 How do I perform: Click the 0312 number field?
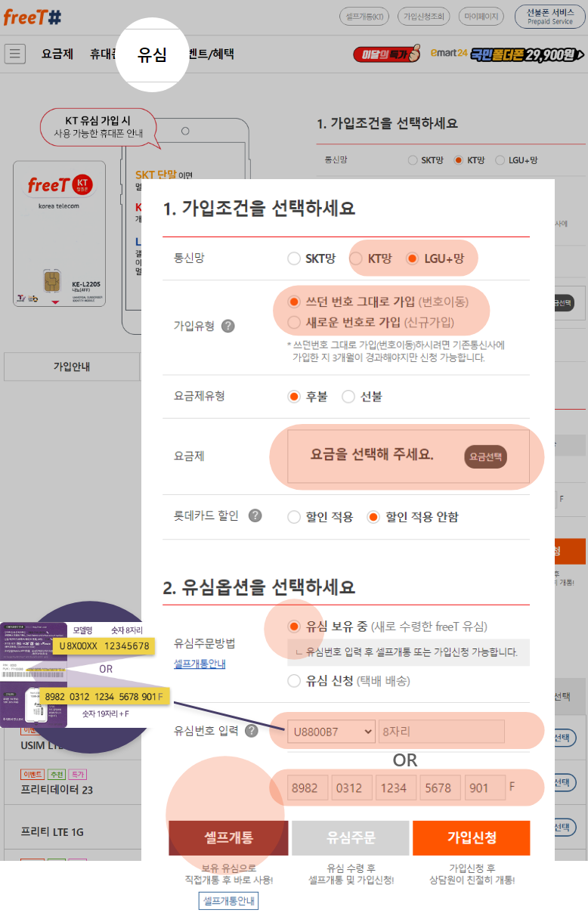pos(351,788)
